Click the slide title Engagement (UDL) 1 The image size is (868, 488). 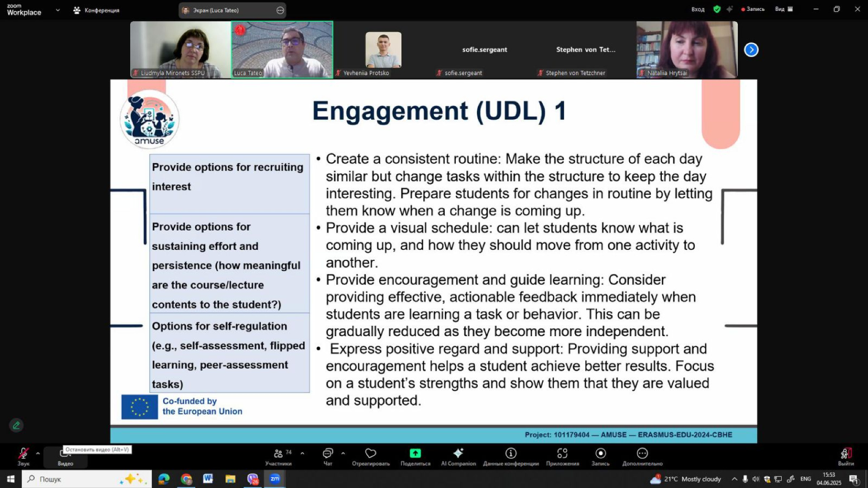[439, 111]
